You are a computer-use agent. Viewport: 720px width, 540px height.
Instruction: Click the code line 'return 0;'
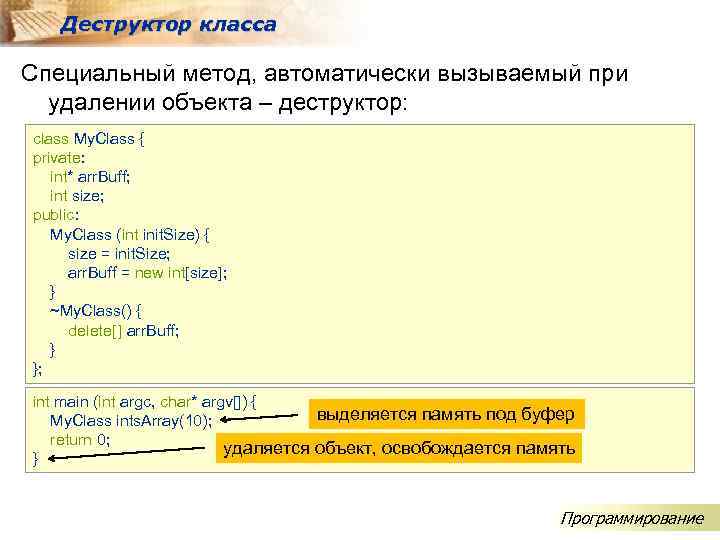80,440
